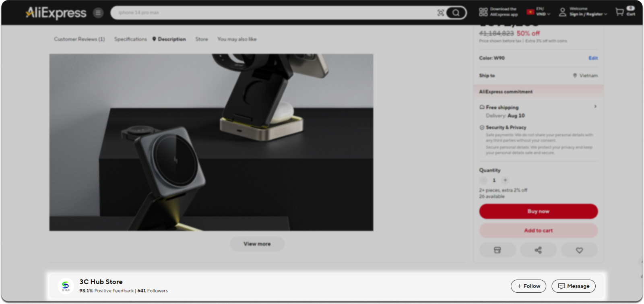The image size is (644, 304).
Task: Expand Free shipping details arrow
Action: point(595,107)
